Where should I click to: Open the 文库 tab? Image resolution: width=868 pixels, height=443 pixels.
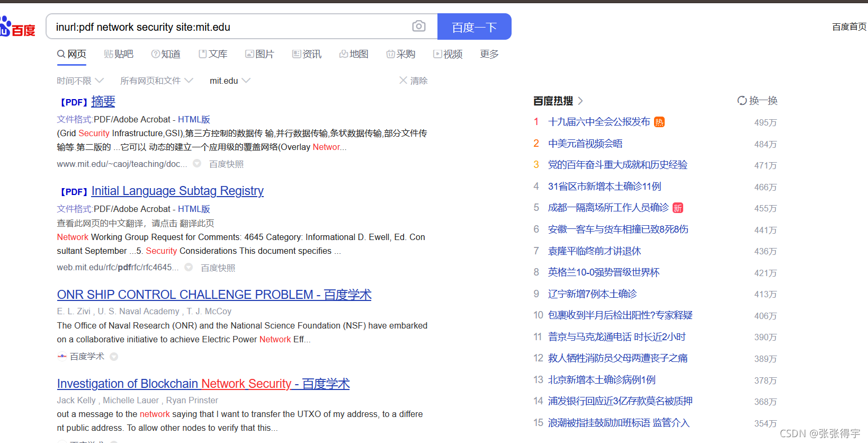(x=213, y=54)
